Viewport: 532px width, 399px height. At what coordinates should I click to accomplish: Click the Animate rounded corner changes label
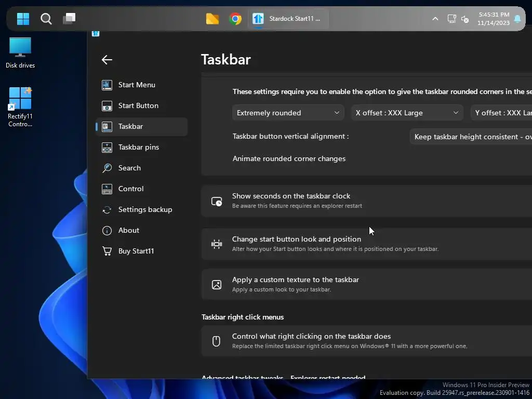289,159
